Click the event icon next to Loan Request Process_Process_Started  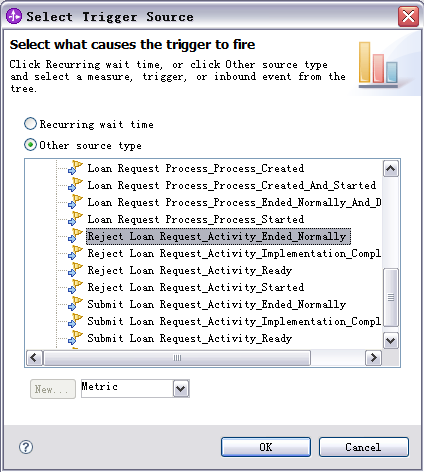coord(75,219)
